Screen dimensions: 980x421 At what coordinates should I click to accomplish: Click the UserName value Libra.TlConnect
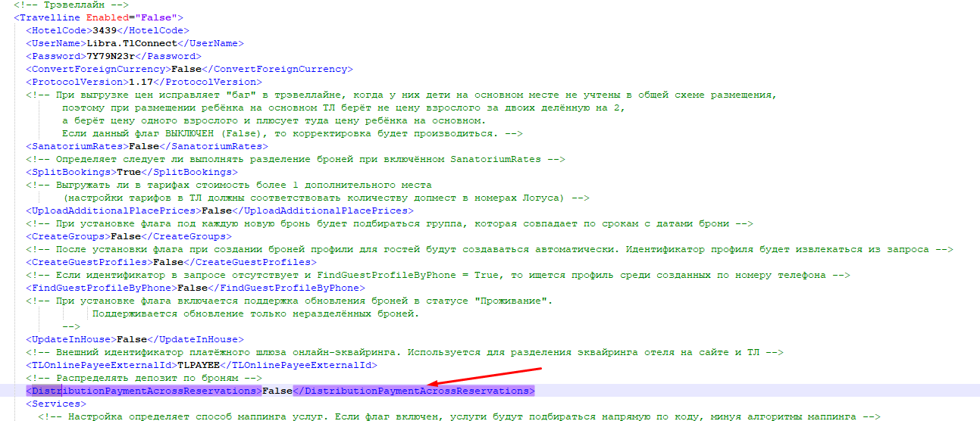132,43
